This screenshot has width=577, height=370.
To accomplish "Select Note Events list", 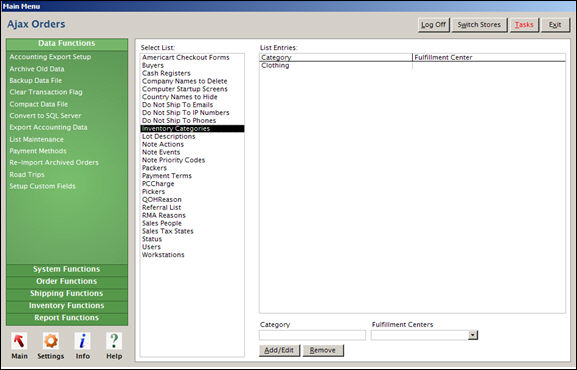I will pyautogui.click(x=192, y=152).
